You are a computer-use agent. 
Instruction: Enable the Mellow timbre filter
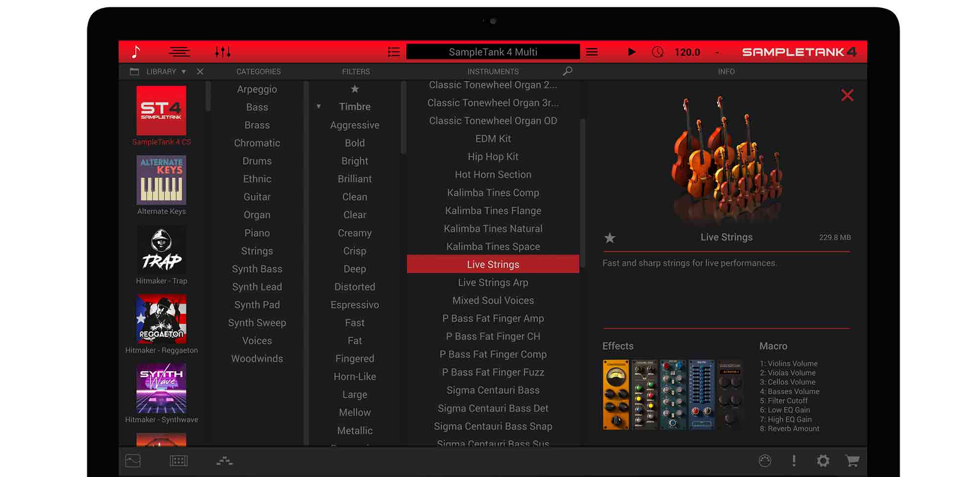pos(355,413)
